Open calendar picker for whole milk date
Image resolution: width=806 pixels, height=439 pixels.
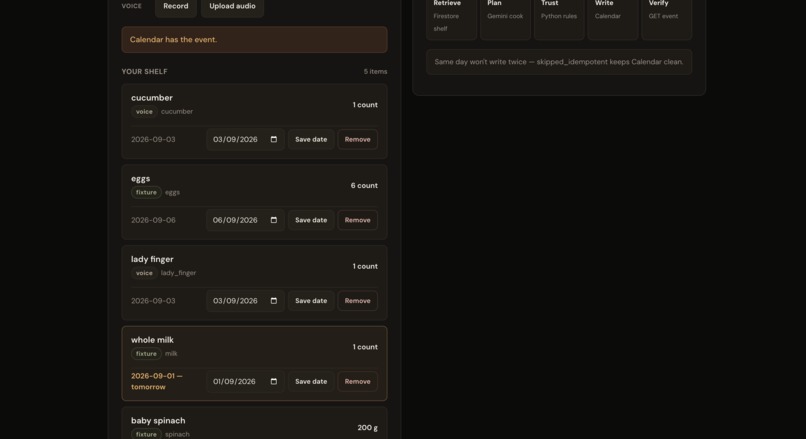coord(273,381)
